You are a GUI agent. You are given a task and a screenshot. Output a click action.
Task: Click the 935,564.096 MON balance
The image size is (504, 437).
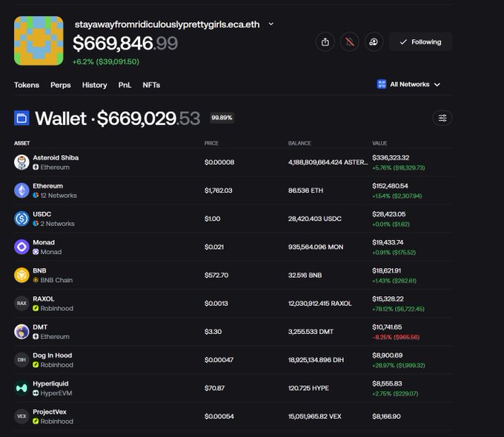click(316, 247)
